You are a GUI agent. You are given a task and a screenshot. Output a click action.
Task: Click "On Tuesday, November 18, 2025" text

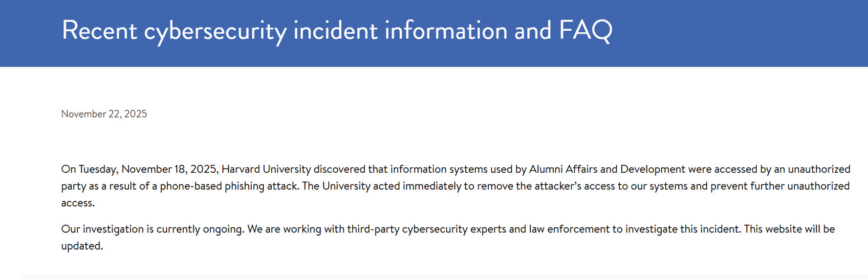coord(139,169)
